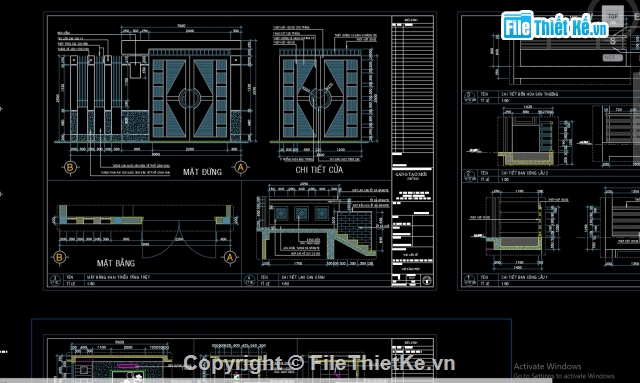Select the CHI TIẾT BỒN HOA SÂN THƯỢNG label
Viewport: 640px width, 383px height.
click(x=529, y=94)
